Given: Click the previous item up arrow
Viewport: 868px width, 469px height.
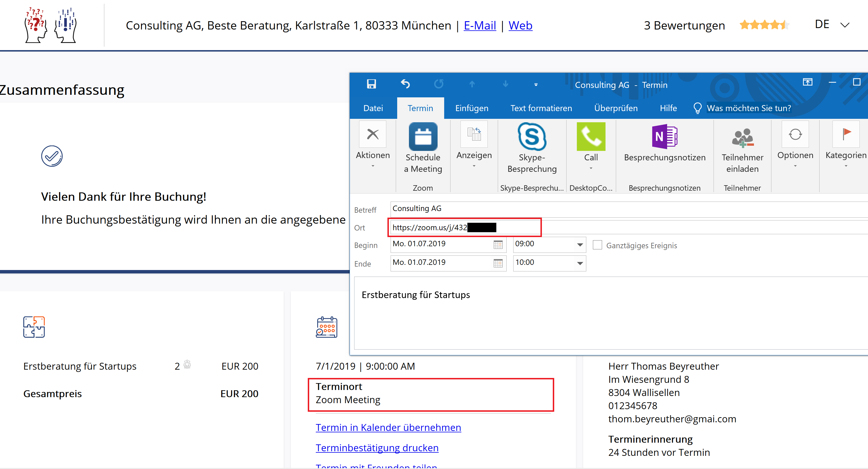Looking at the screenshot, I should tap(472, 84).
